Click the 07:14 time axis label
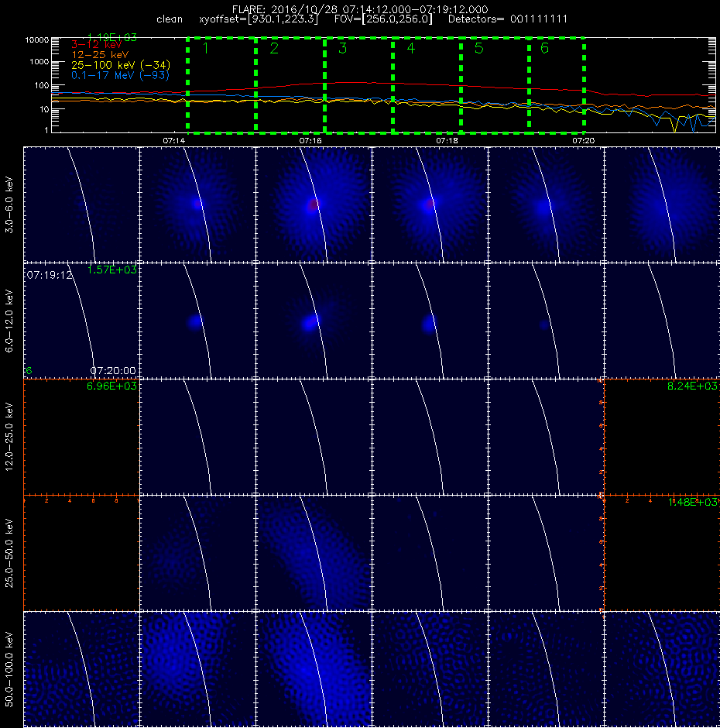Image resolution: width=720 pixels, height=728 pixels. (x=174, y=140)
